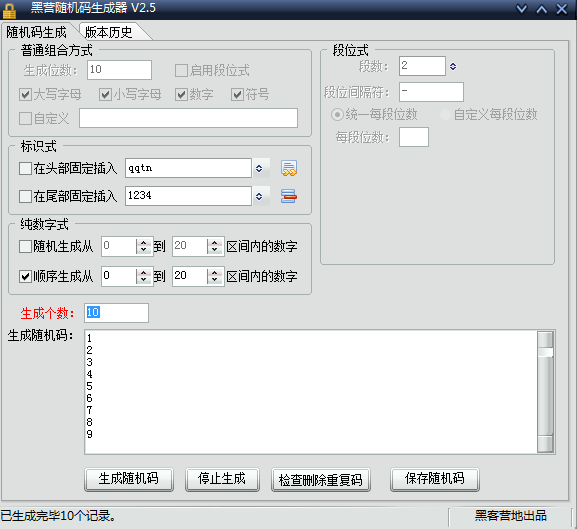This screenshot has height=529, width=577.
Task: Click the 生成个数 input field
Action: [x=116, y=313]
